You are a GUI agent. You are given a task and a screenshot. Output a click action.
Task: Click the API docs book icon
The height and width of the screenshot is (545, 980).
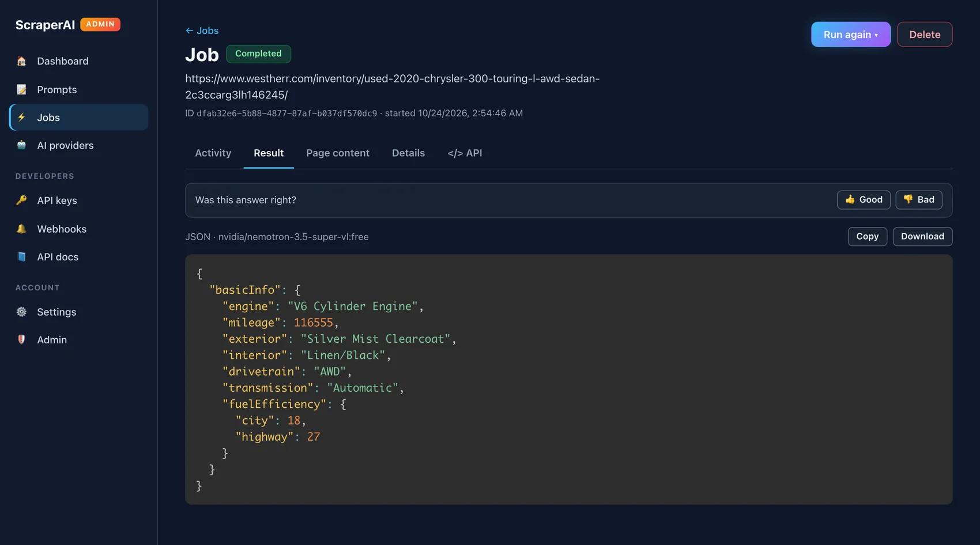21,257
